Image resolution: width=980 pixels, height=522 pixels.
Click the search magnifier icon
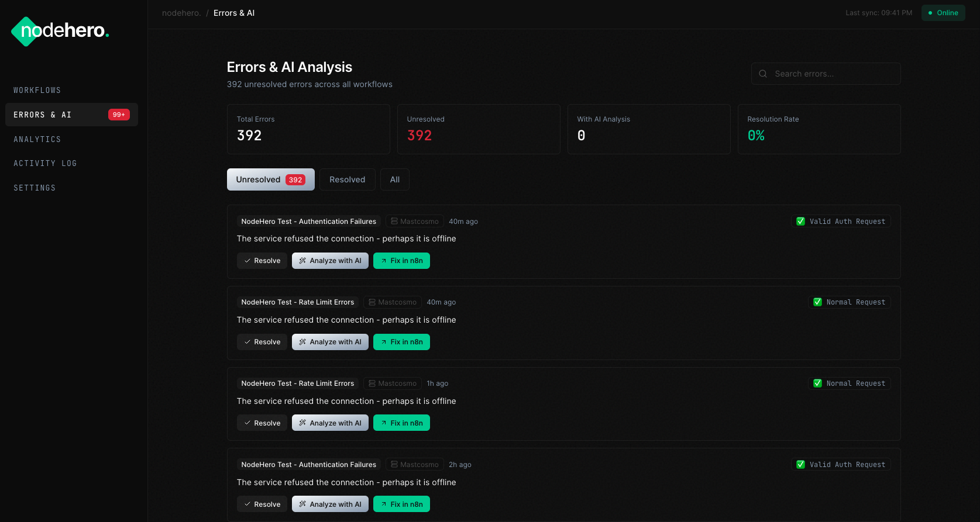763,74
